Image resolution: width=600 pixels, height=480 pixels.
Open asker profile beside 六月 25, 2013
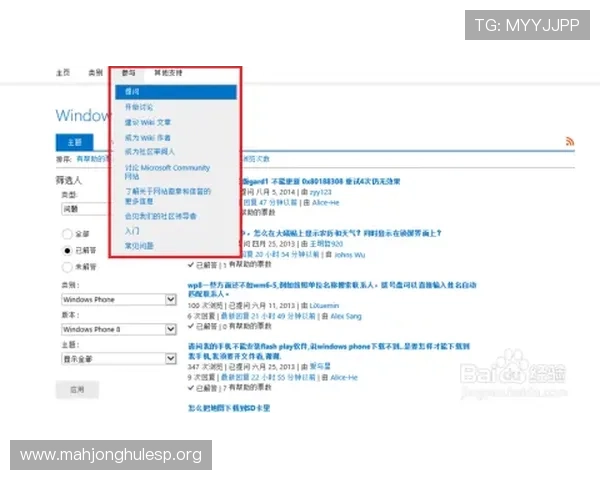point(320,366)
